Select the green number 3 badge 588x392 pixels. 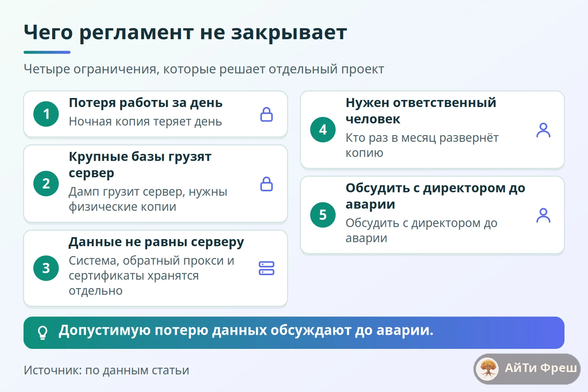click(x=46, y=268)
